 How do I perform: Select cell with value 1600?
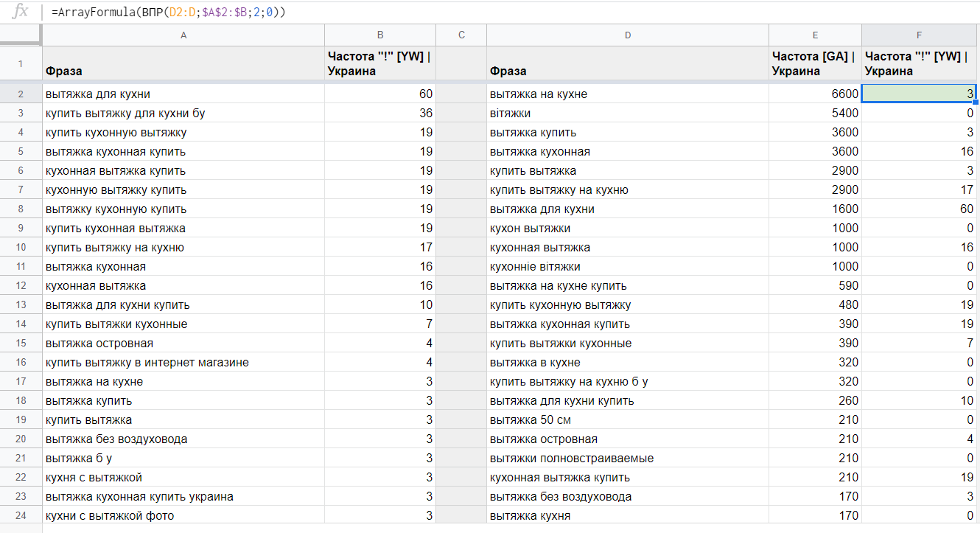pos(815,209)
